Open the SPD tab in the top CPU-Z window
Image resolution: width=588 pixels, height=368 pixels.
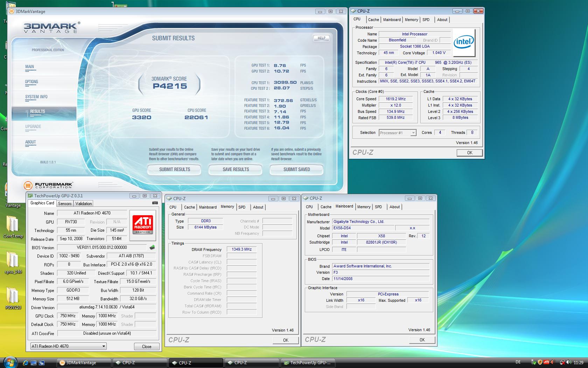click(426, 20)
